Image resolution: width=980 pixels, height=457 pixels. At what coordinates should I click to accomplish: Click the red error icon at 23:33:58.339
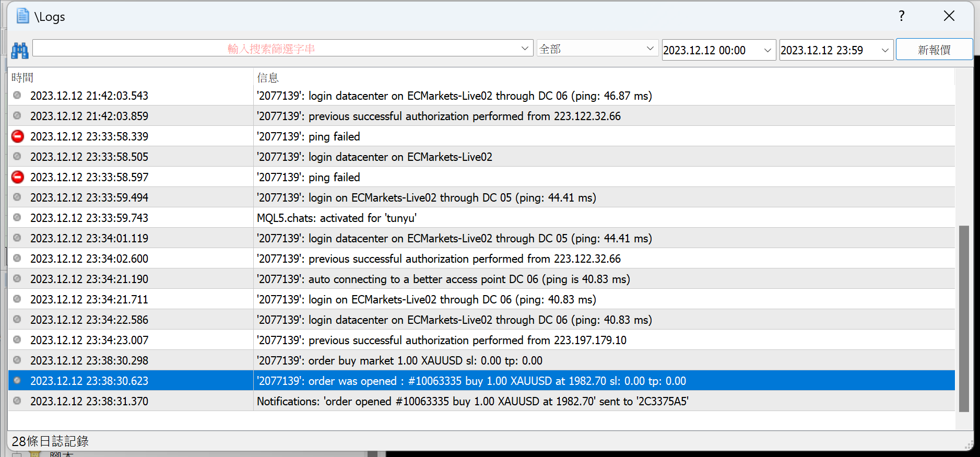[x=18, y=136]
